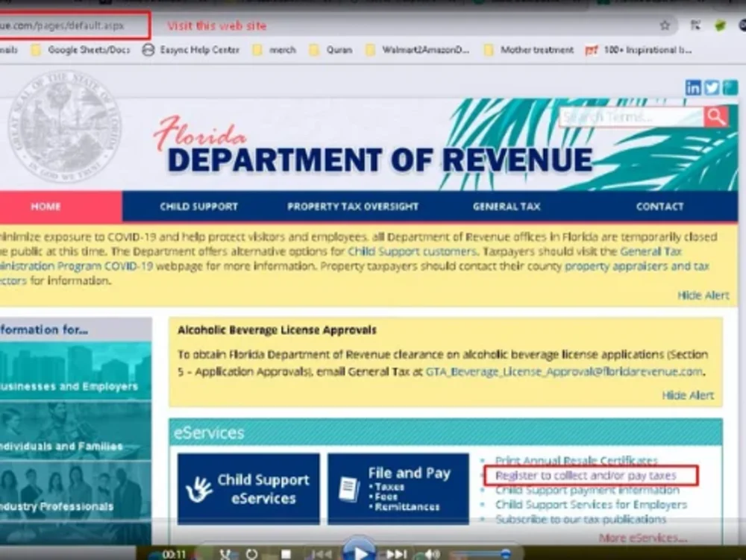Bookmark this page with the star icon
Viewport: 746px width, 560px height.
click(x=665, y=25)
